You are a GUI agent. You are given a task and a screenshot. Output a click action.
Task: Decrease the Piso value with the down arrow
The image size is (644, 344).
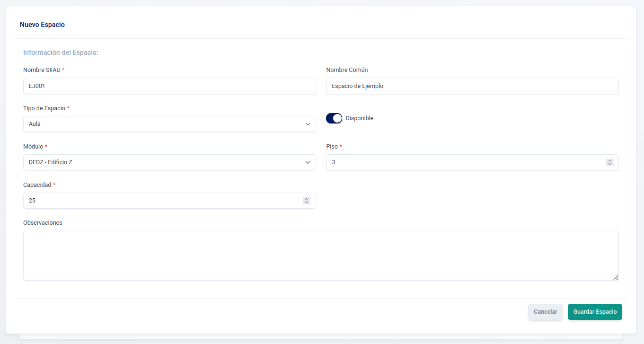[610, 164]
